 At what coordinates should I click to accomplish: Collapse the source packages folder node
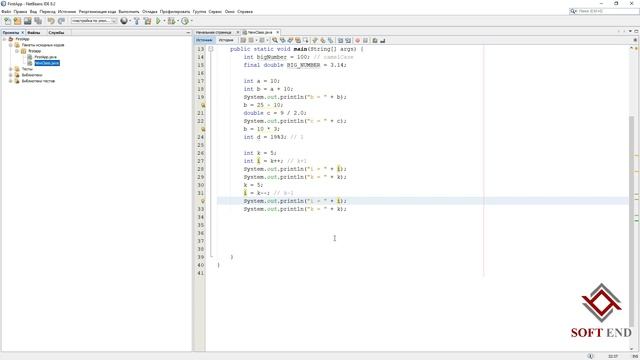[11, 45]
